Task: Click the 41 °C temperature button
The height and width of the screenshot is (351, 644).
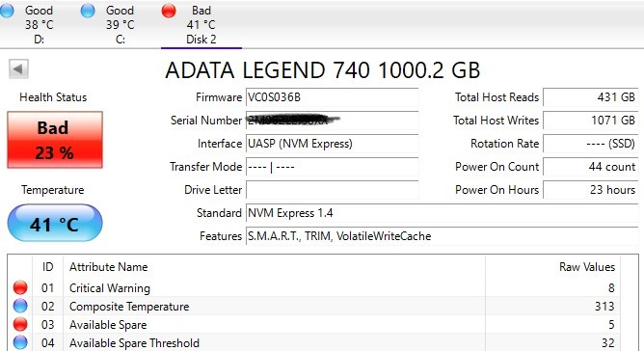Action: click(x=55, y=223)
